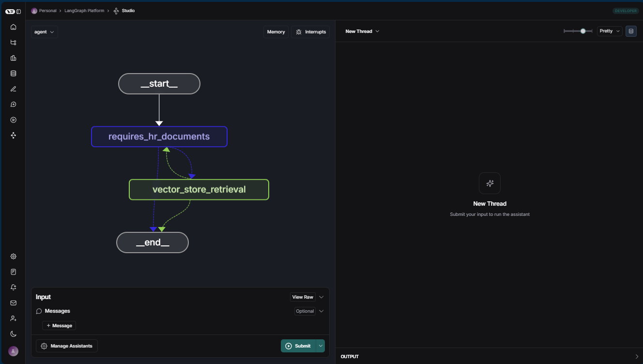Open the datasets database icon in sidebar
Screen dimensions: 643x364
tap(13, 73)
